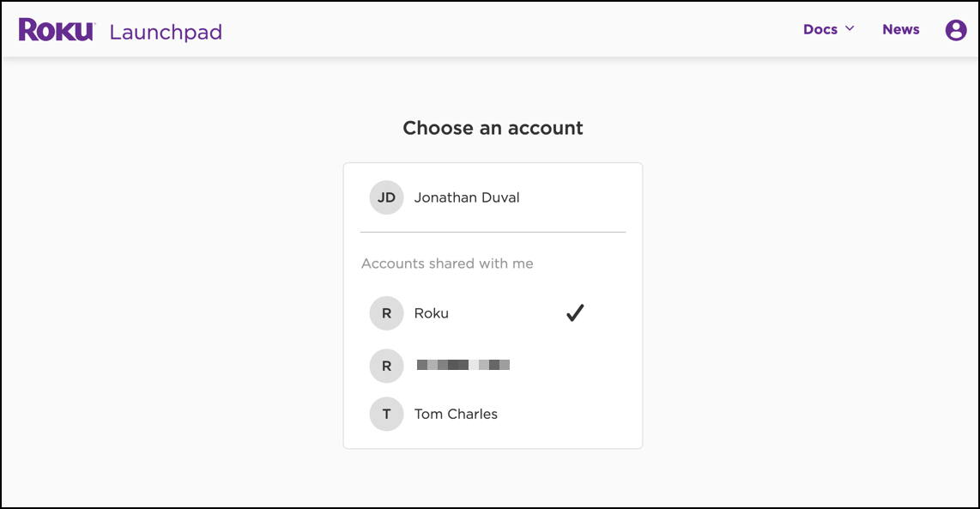Select the Jonathan Duval account name
The width and height of the screenshot is (980, 509).
tap(467, 197)
